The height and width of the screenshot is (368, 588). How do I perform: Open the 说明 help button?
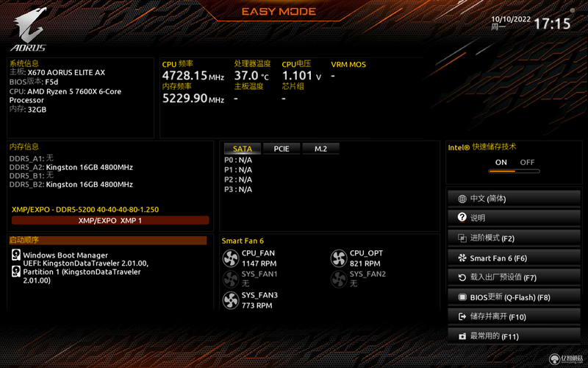514,218
